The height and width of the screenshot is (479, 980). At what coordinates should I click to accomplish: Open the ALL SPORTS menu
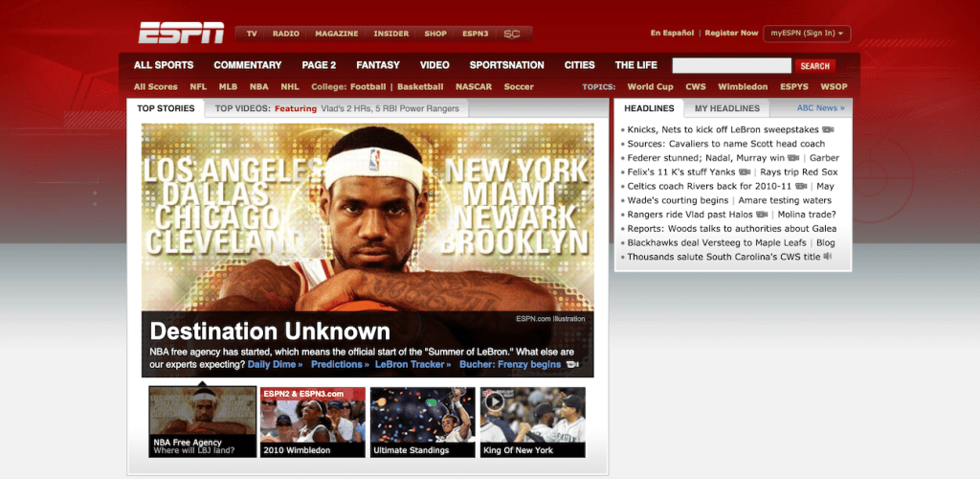(164, 65)
